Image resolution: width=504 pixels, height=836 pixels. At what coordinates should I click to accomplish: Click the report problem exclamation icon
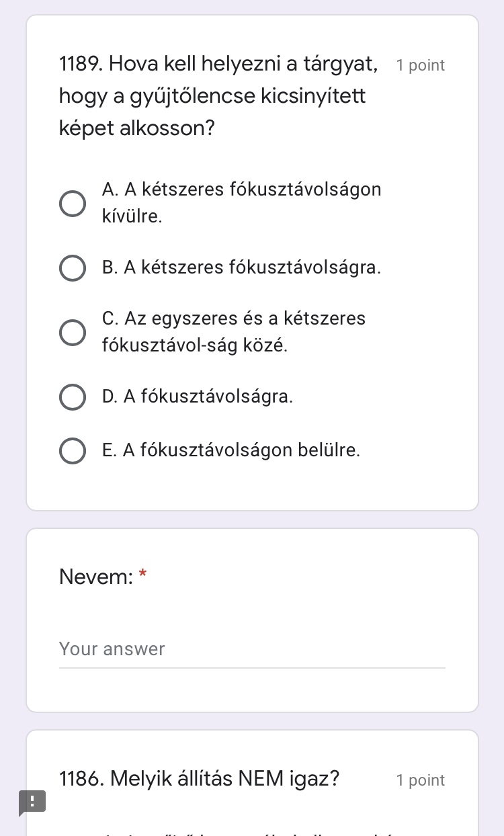click(32, 802)
